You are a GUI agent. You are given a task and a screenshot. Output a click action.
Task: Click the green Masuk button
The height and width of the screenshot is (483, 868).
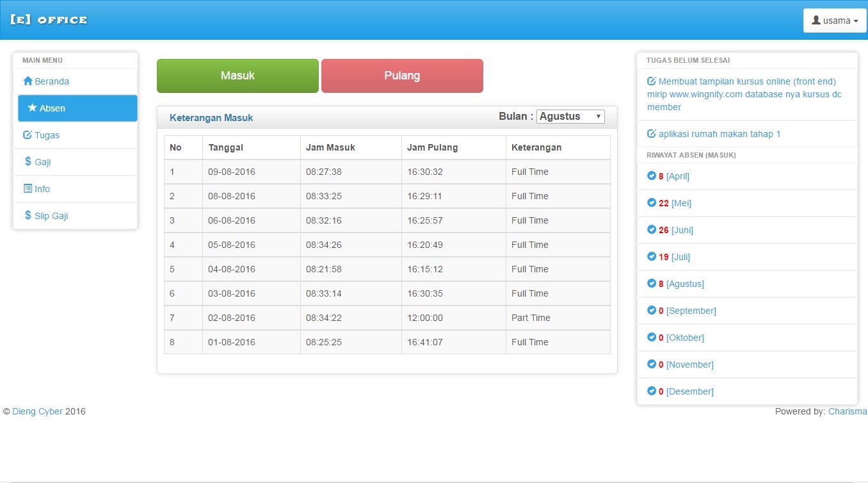(x=237, y=76)
